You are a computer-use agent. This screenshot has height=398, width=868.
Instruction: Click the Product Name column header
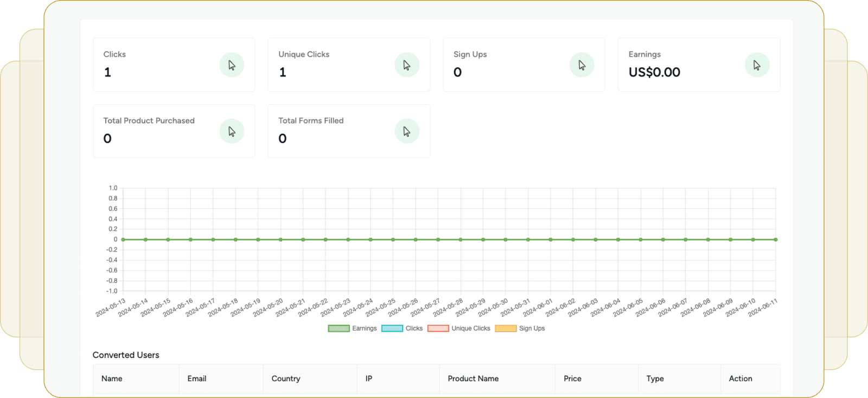click(x=473, y=378)
